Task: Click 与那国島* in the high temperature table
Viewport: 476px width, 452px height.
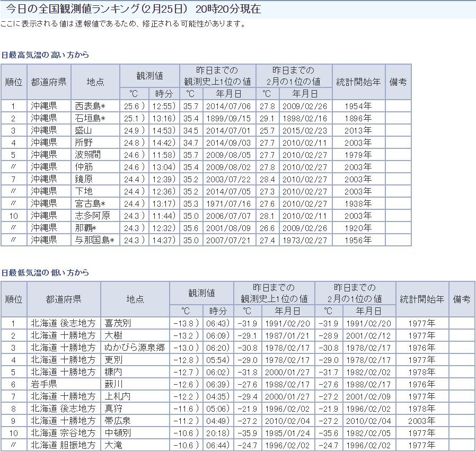Action: click(95, 240)
